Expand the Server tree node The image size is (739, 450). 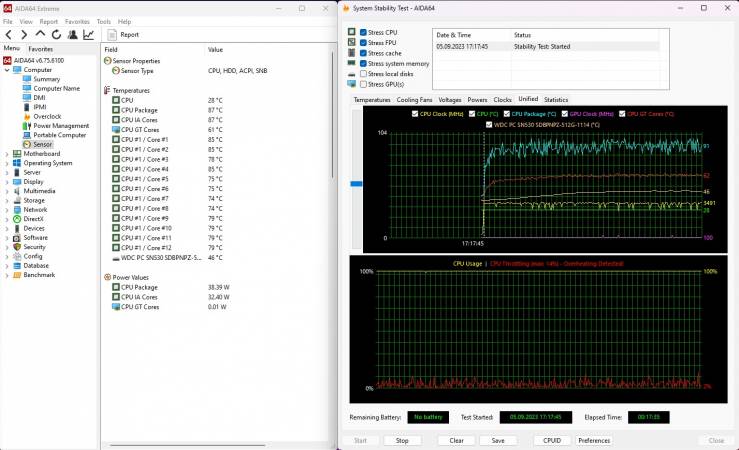[7, 172]
